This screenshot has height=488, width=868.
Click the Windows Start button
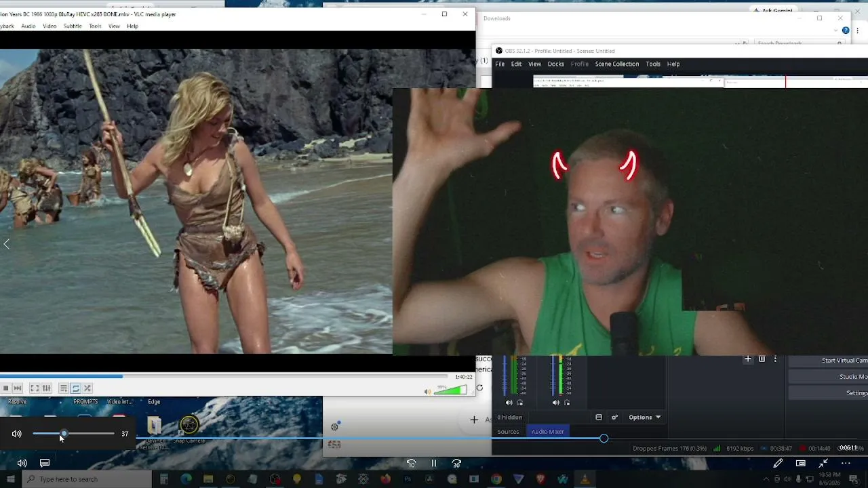coord(11,479)
